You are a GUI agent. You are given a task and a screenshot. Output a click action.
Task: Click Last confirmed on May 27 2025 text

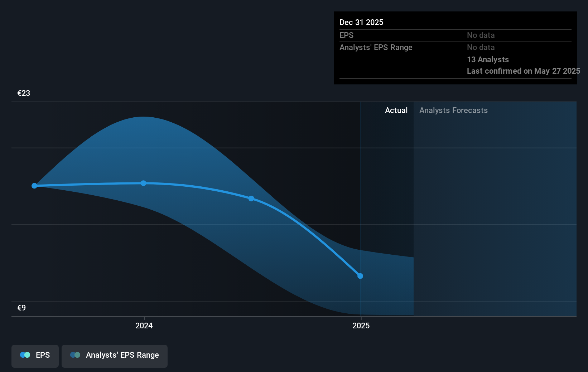click(x=524, y=71)
